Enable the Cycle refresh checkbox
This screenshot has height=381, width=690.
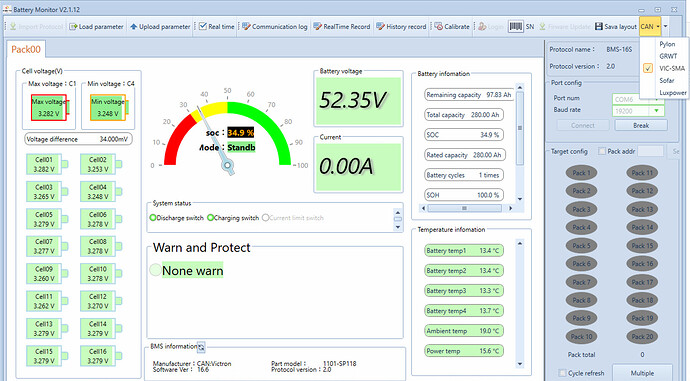click(562, 373)
